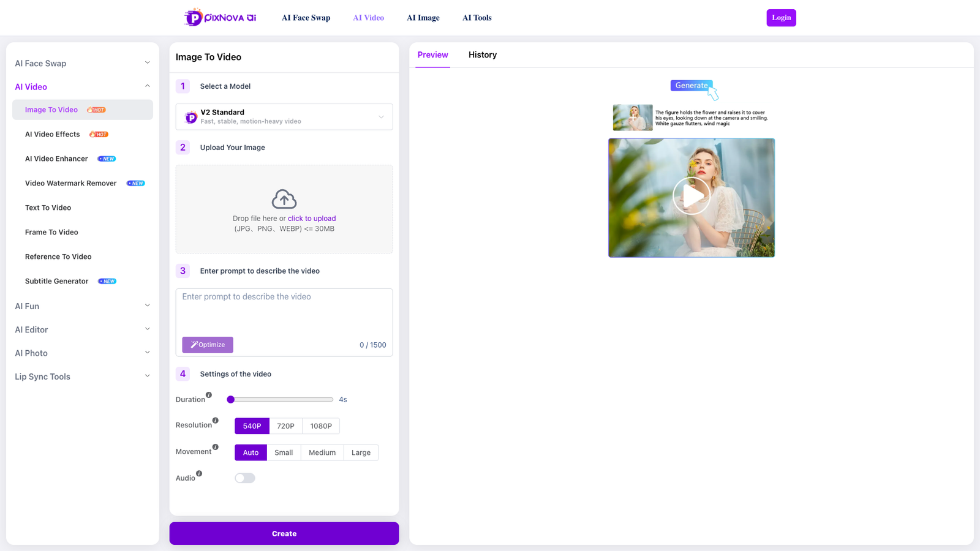The width and height of the screenshot is (980, 551).
Task: Open Video Watermark Remover in sidebar
Action: pos(83,183)
